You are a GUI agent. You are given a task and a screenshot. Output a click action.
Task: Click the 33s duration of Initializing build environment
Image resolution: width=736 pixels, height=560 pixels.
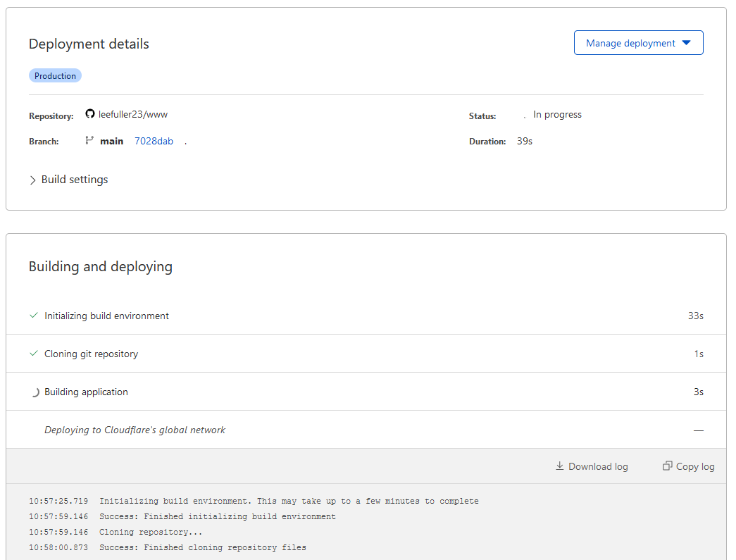tap(695, 316)
